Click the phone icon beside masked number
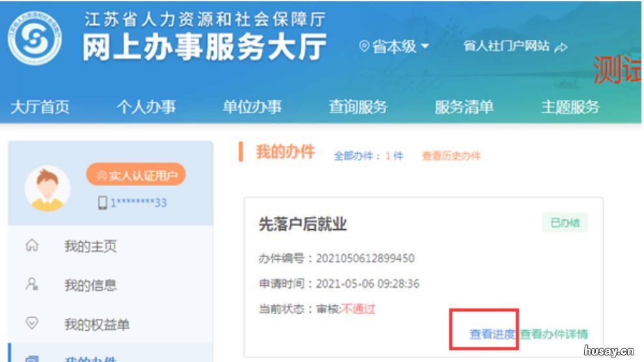The image size is (644, 362). tap(102, 202)
